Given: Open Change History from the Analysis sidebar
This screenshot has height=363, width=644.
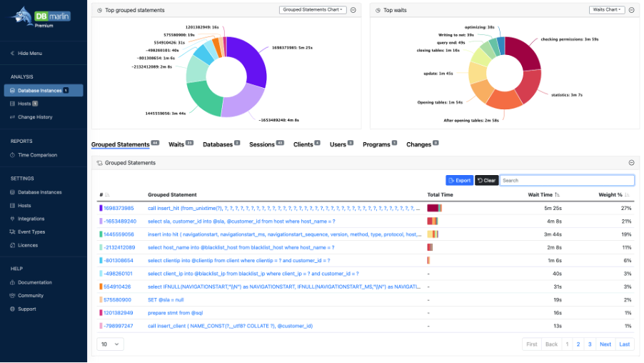Looking at the screenshot, I should pos(34,116).
